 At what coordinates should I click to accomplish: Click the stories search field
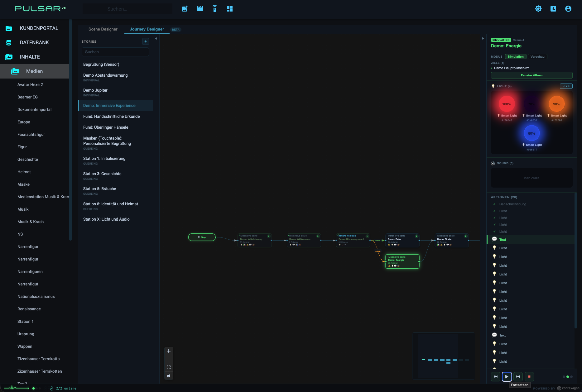point(115,52)
